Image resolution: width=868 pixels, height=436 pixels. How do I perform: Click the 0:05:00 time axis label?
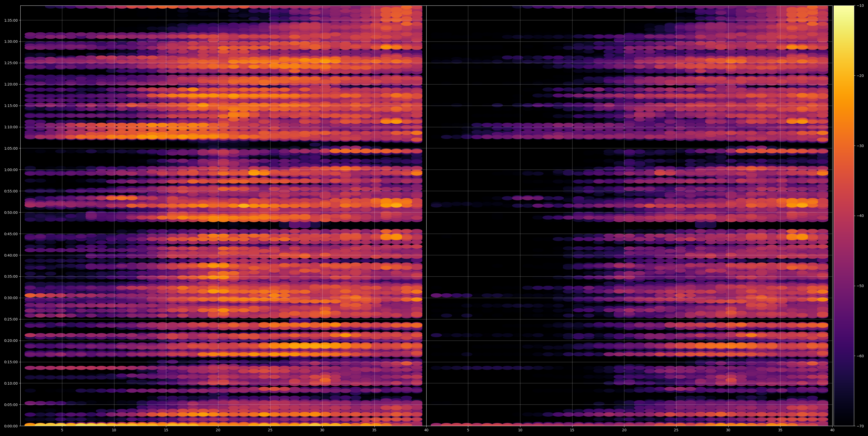[11, 405]
